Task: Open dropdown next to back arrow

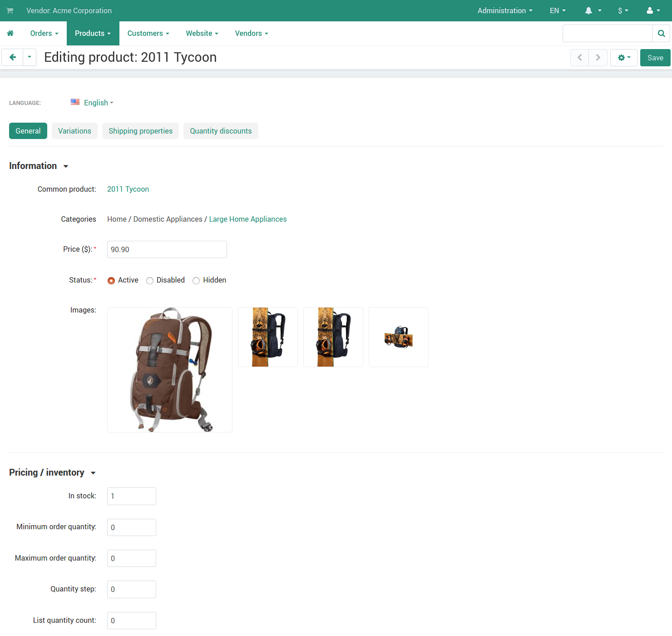Action: (30, 57)
